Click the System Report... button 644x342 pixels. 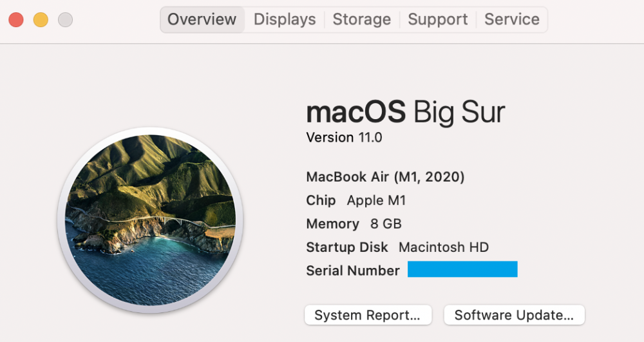coord(367,315)
